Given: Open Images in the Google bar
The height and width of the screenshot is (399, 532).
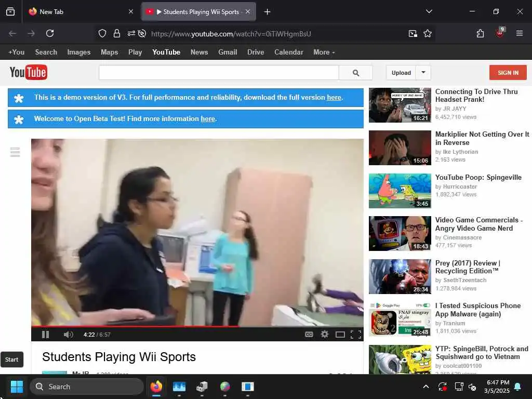Looking at the screenshot, I should [79, 52].
